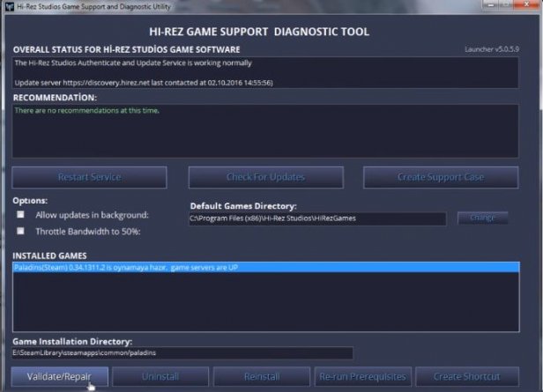Click the Default Games Directory path field
This screenshot has width=543, height=392.
(x=317, y=218)
